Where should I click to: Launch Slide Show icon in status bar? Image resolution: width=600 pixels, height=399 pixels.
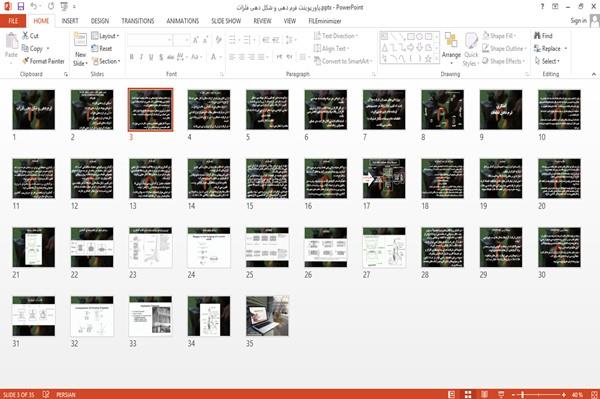point(501,394)
